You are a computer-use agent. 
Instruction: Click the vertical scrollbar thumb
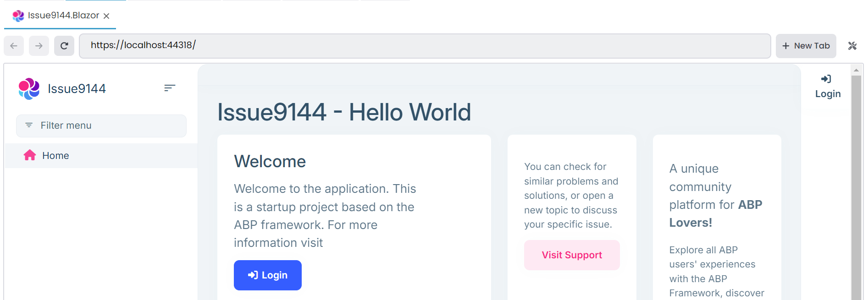click(856, 183)
